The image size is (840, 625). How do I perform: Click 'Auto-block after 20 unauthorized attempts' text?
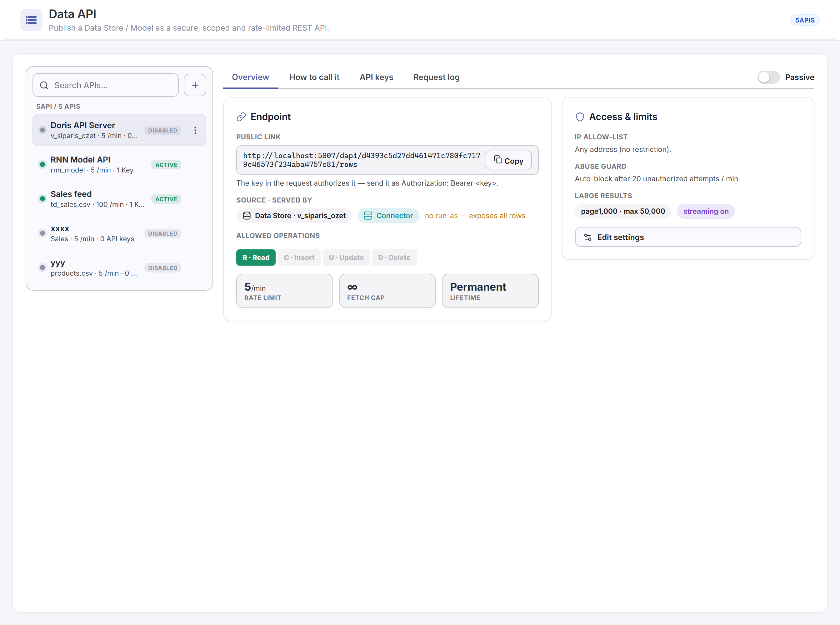point(656,178)
